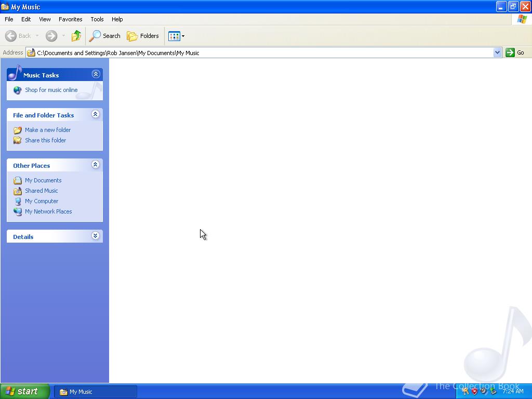Click Shop for music online link
Viewport: 532px width, 399px height.
(51, 90)
